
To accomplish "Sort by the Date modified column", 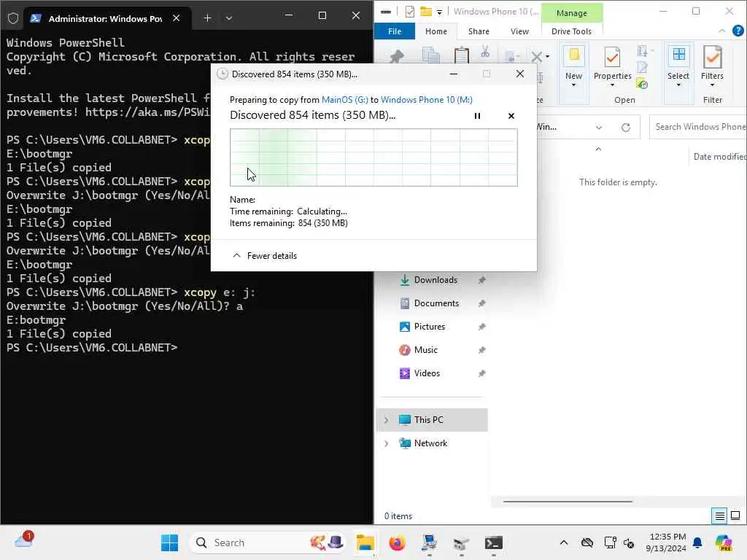I will 719,157.
